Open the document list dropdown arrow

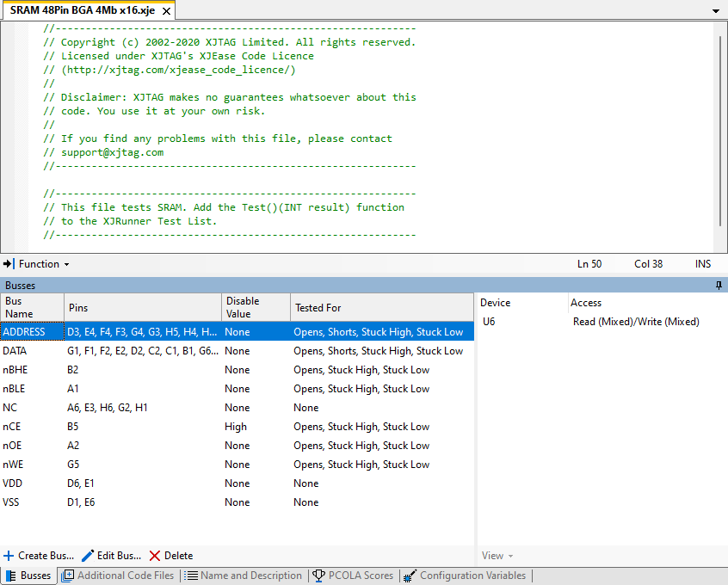point(716,11)
